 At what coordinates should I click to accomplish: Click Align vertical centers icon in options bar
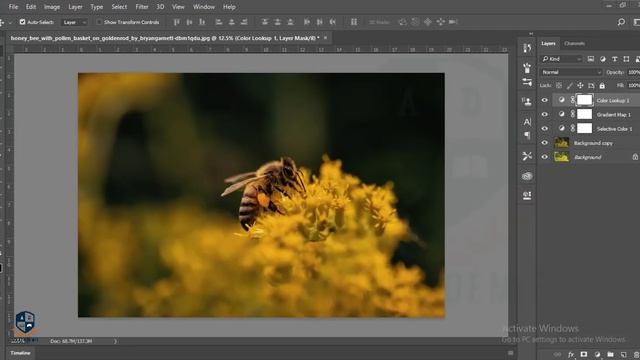click(x=189, y=22)
